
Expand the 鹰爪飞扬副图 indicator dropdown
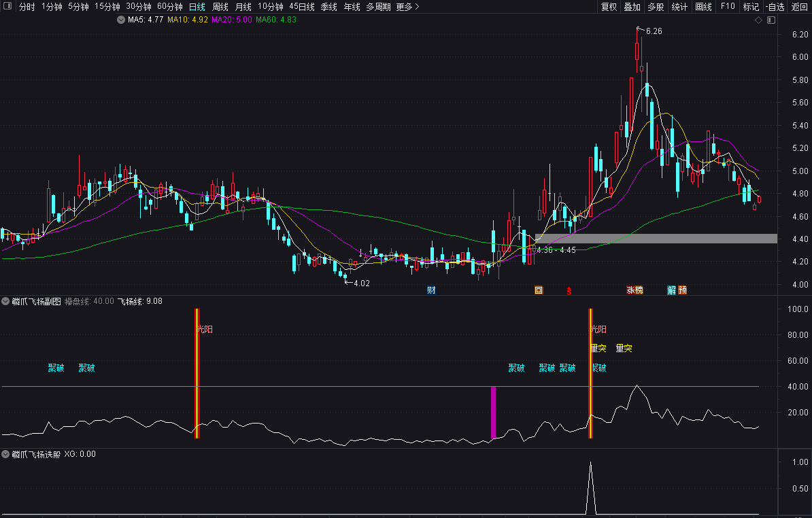(5, 301)
